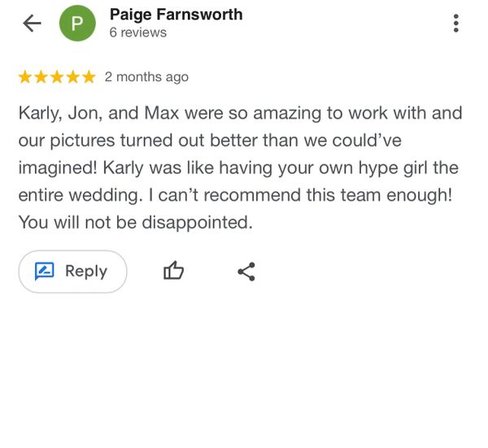The image size is (488, 448).
Task: Select the fourth gold star
Action: (73, 77)
